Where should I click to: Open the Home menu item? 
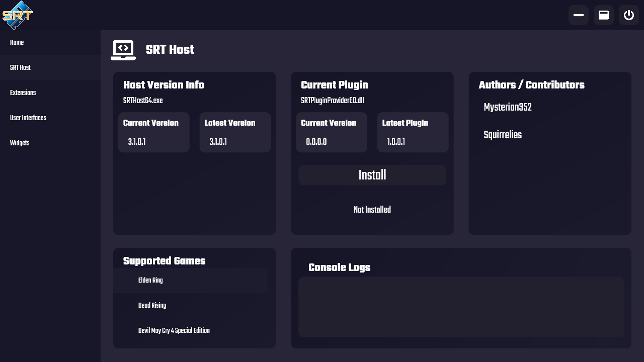(x=50, y=43)
